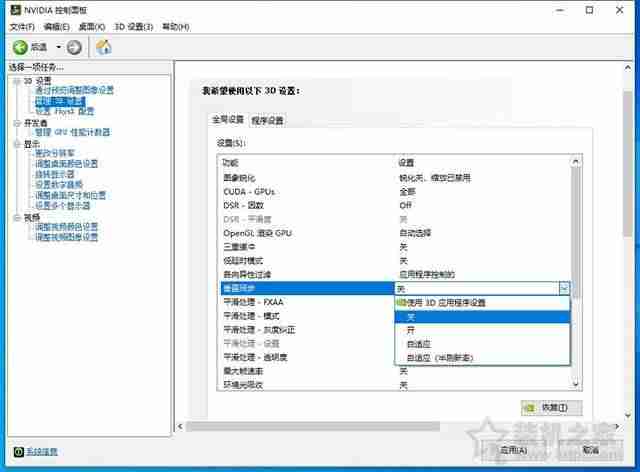Image resolution: width=640 pixels, height=472 pixels.
Task: Open 设置多个显示器 tree item
Action: (62, 205)
